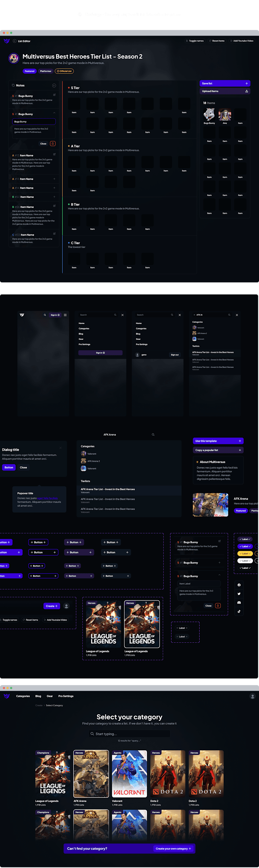Collapse the Bugs Bunny note above Item Label field
The width and height of the screenshot is (259, 868).
(x=220, y=575)
